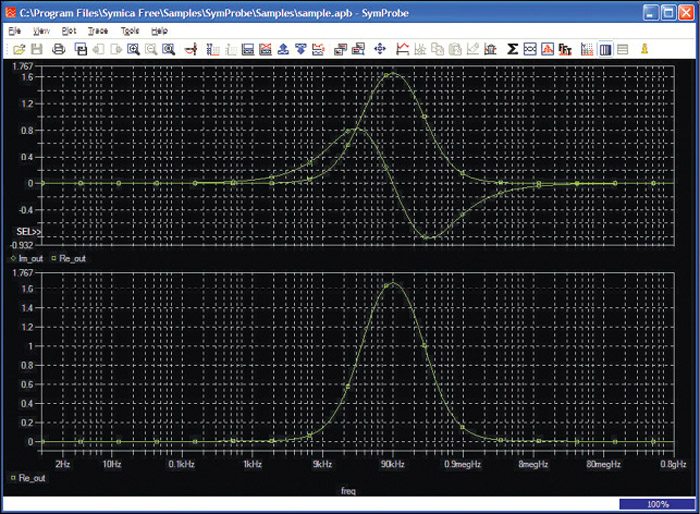Viewport: 700px width, 514px height.
Task: Click the 100% progress bar in status bar
Action: [x=656, y=504]
